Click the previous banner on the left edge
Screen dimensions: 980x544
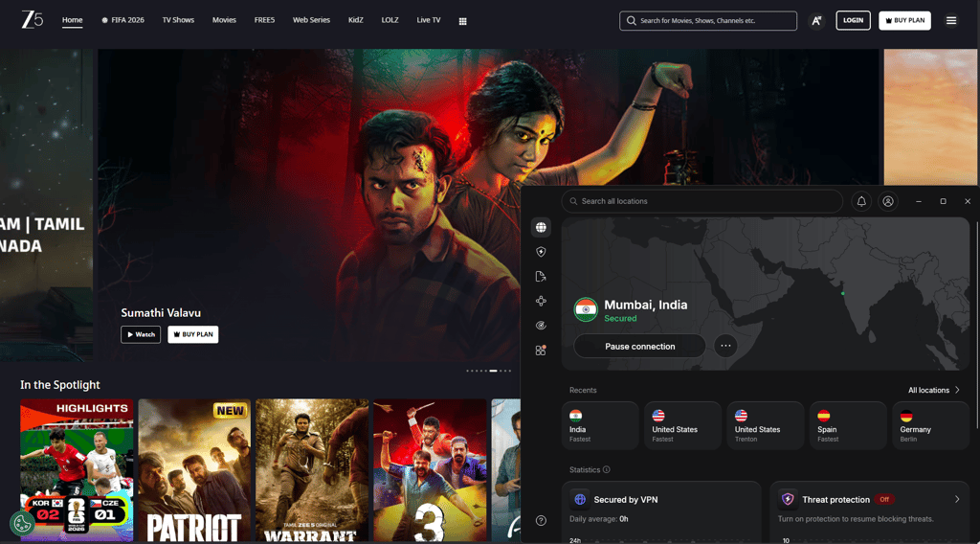coord(46,205)
